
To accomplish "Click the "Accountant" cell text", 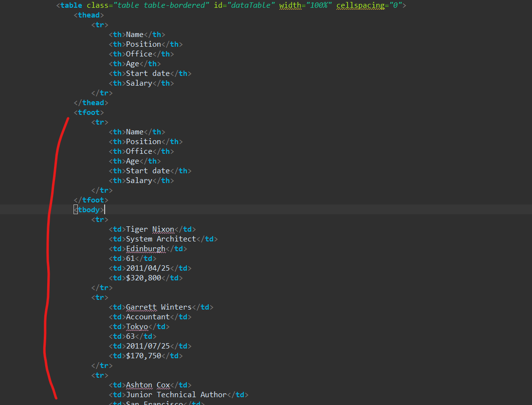I will coord(148,317).
